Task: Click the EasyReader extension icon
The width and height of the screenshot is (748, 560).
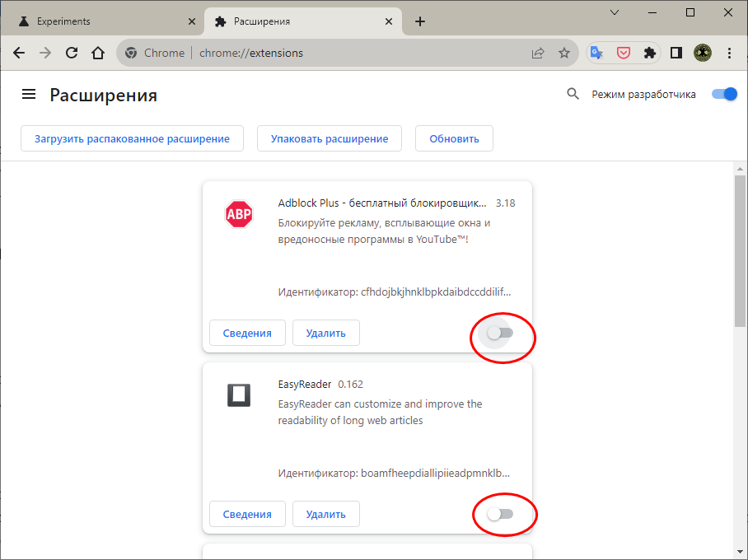Action: coord(239,395)
